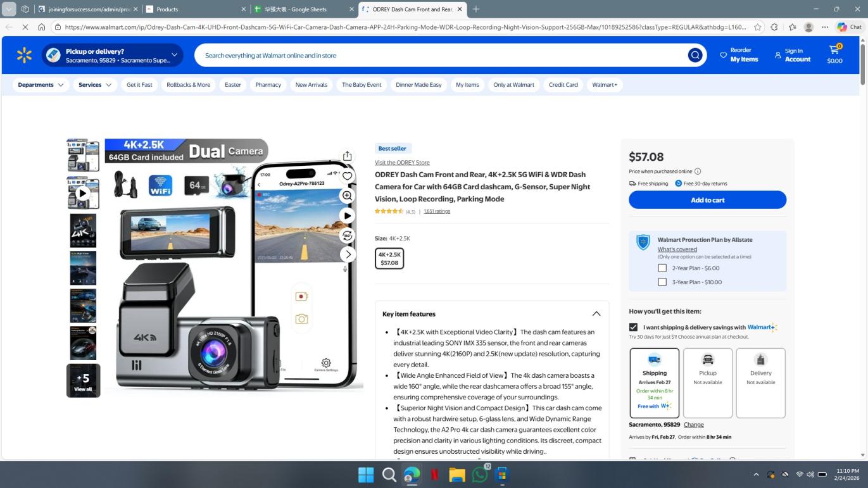This screenshot has width=868, height=488.
Task: Click the zoom magnifier on product image
Action: (x=347, y=196)
